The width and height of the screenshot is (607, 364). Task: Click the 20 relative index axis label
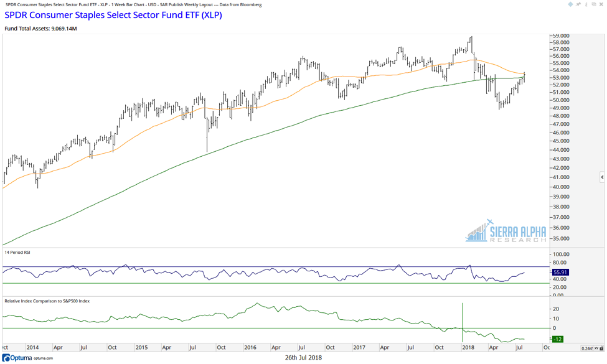556,309
